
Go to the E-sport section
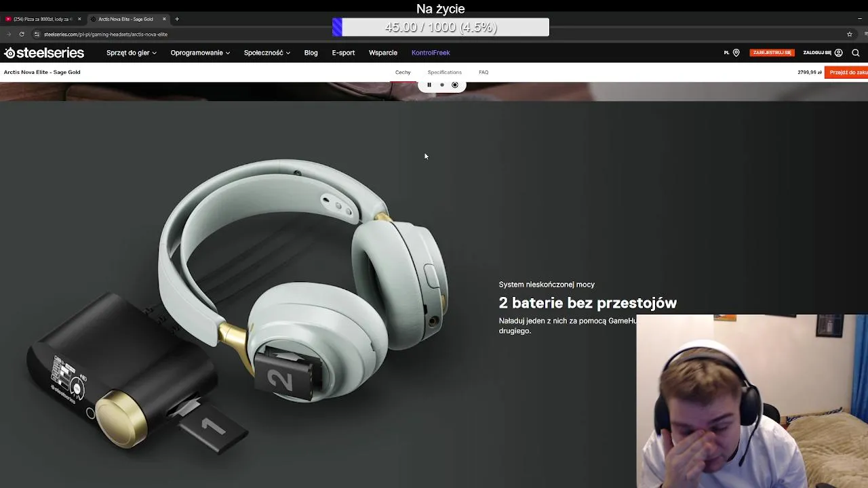coord(343,53)
